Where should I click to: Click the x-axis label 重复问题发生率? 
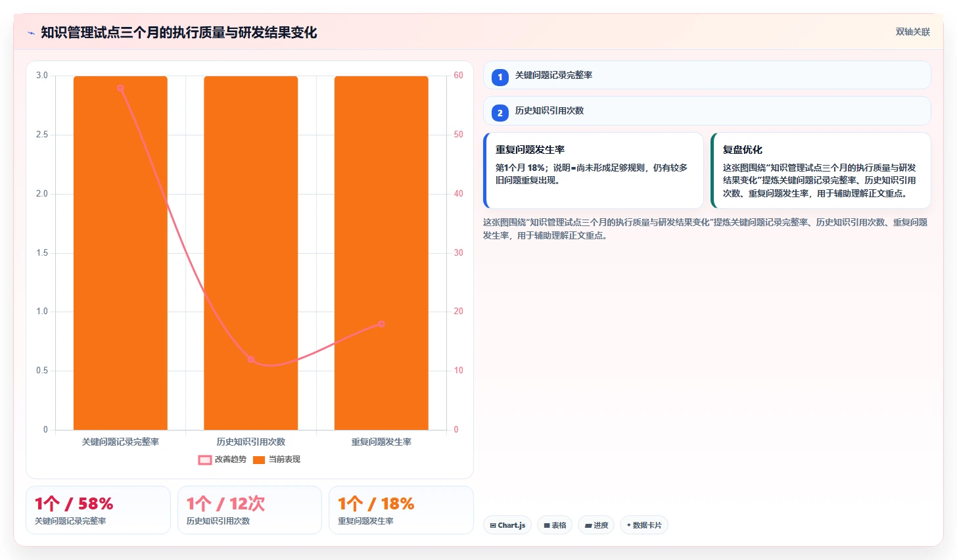[381, 442]
